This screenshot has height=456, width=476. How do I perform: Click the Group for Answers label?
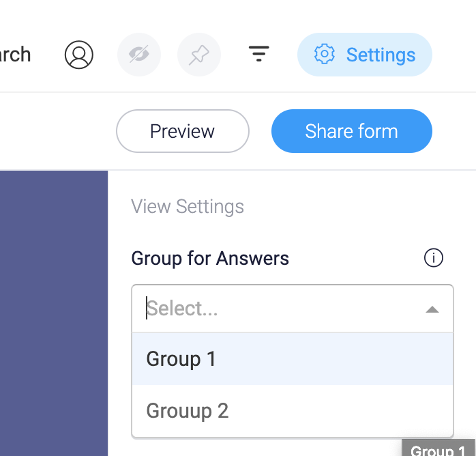pyautogui.click(x=210, y=259)
